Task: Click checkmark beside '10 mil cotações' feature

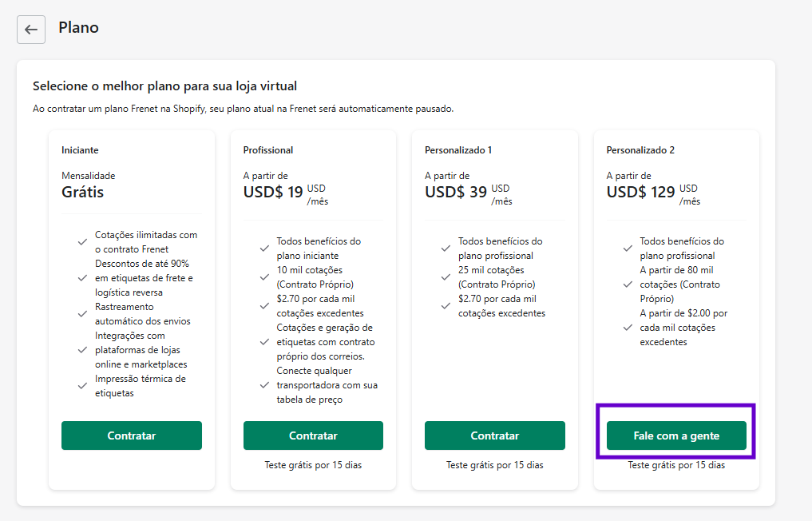Action: (264, 277)
